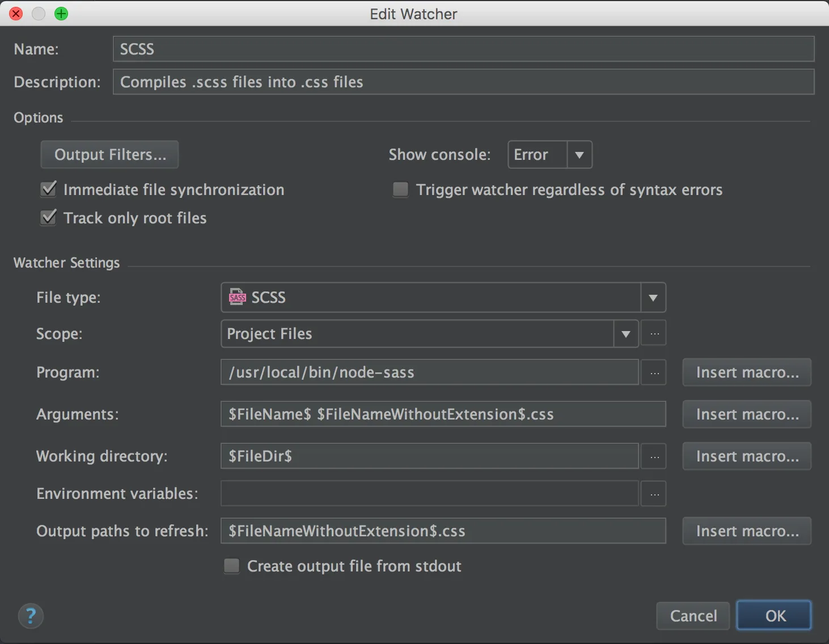
Task: Click the help question mark icon
Action: coord(31,616)
